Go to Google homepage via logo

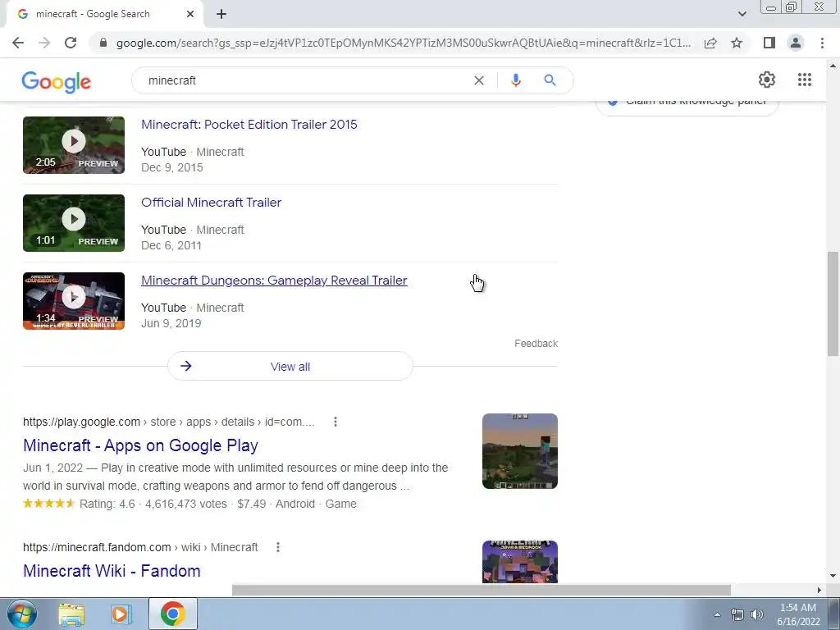pyautogui.click(x=57, y=81)
